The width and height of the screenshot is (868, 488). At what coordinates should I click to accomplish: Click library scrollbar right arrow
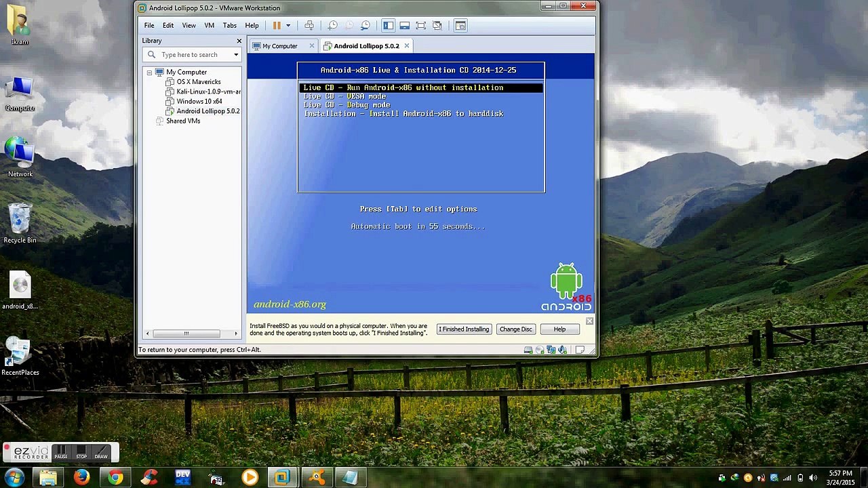coord(236,333)
